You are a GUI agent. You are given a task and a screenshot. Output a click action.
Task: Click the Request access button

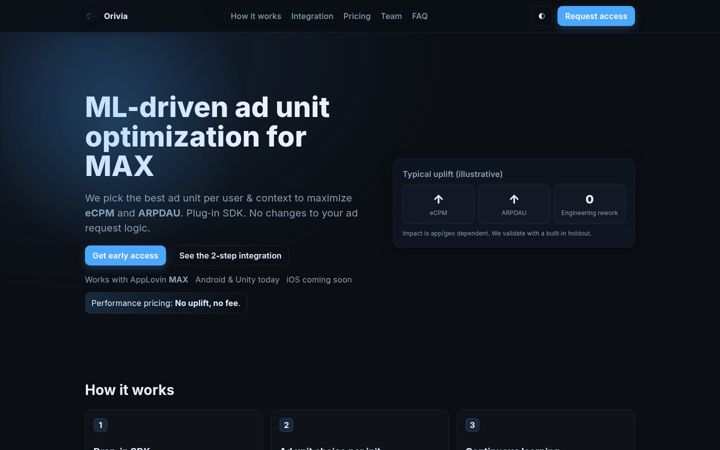[596, 16]
